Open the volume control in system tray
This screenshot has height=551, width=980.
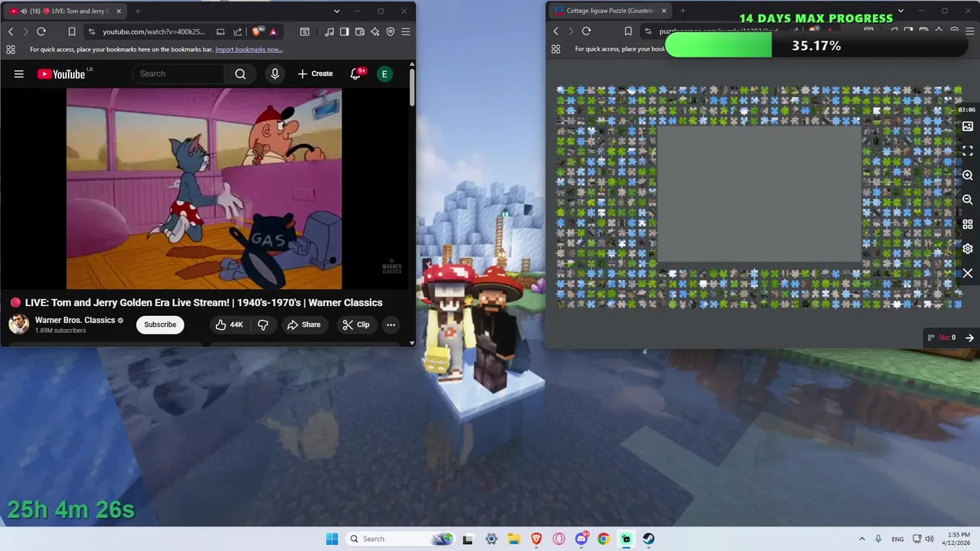point(929,539)
